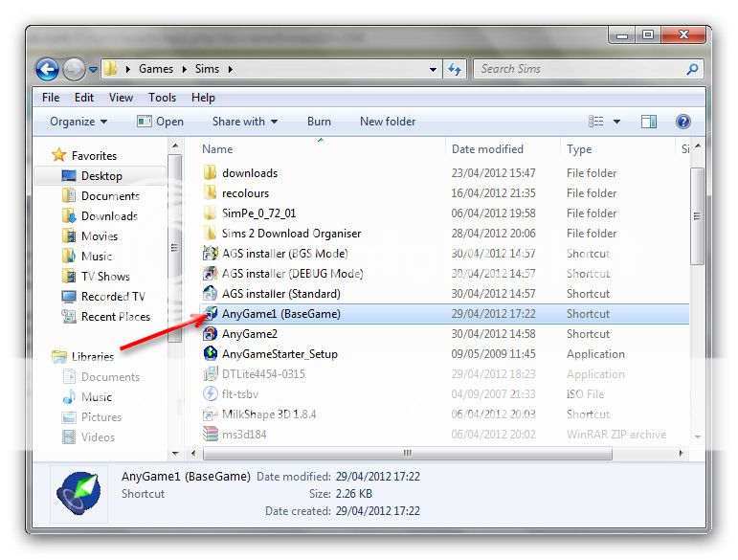Open the Tools menu
The width and height of the screenshot is (738, 560).
coord(162,98)
